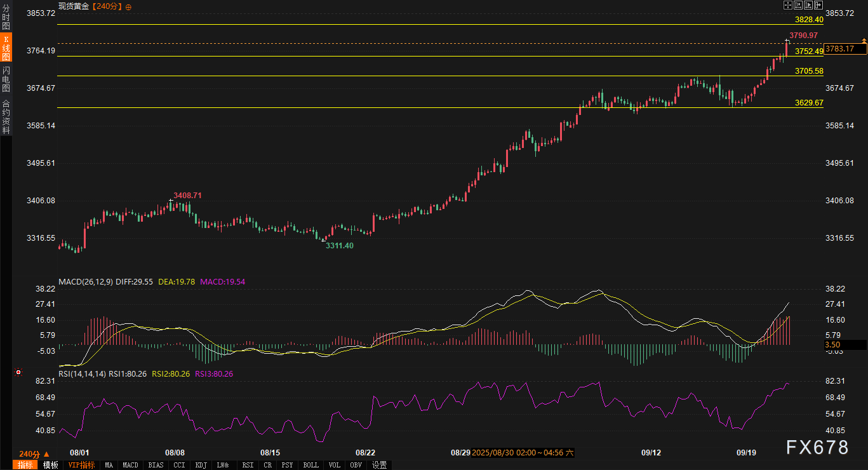Click the VIP指标 button

pos(81,465)
